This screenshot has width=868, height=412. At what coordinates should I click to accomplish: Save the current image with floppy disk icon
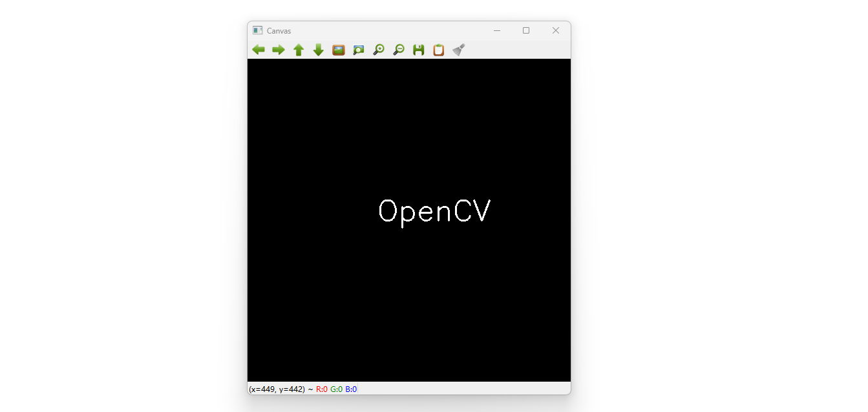[x=418, y=49]
